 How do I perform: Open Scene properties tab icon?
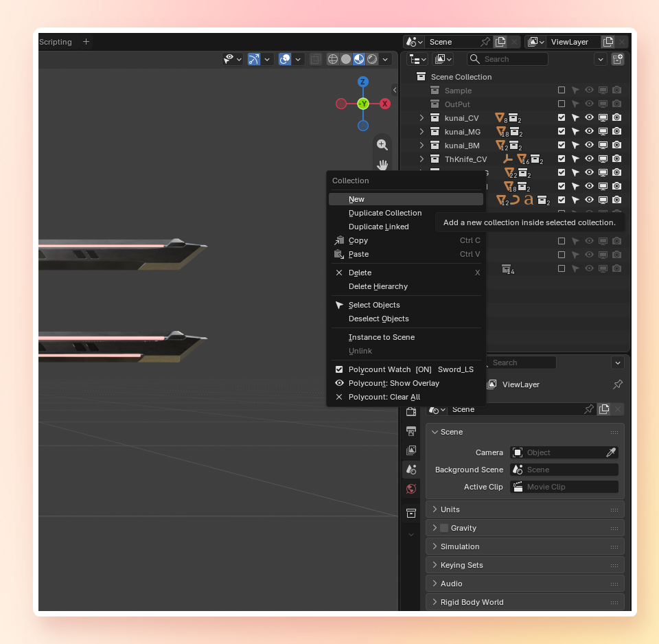point(411,470)
